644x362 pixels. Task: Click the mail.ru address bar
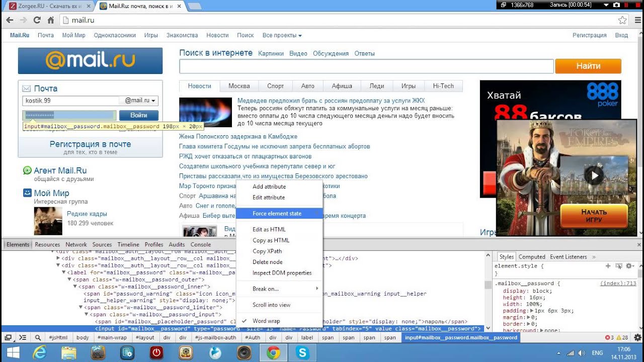click(x=337, y=20)
